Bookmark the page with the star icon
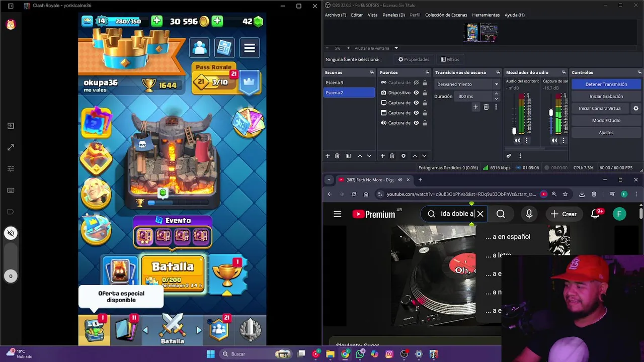Image resolution: width=644 pixels, height=362 pixels. [565, 194]
